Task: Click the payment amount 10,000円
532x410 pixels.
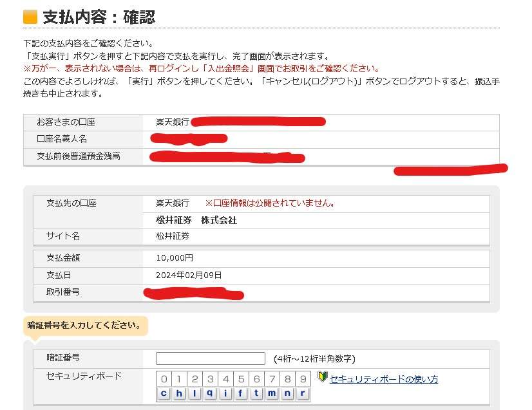Action: tap(175, 257)
